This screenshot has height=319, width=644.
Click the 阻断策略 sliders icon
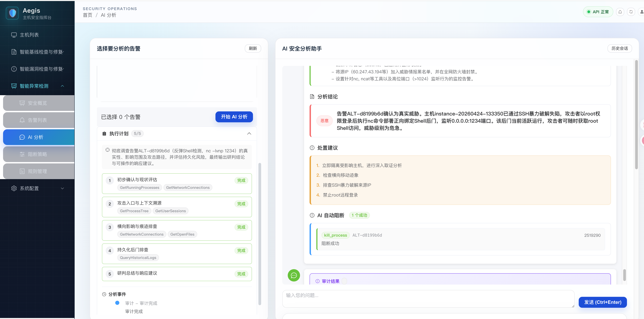[22, 154]
